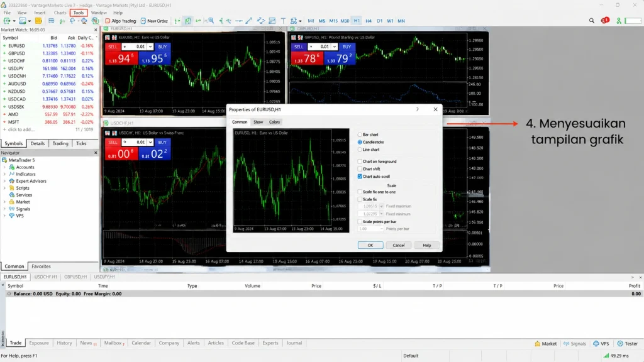Click the New Order toolbar button
Image resolution: width=644 pixels, height=362 pixels.
click(x=154, y=21)
